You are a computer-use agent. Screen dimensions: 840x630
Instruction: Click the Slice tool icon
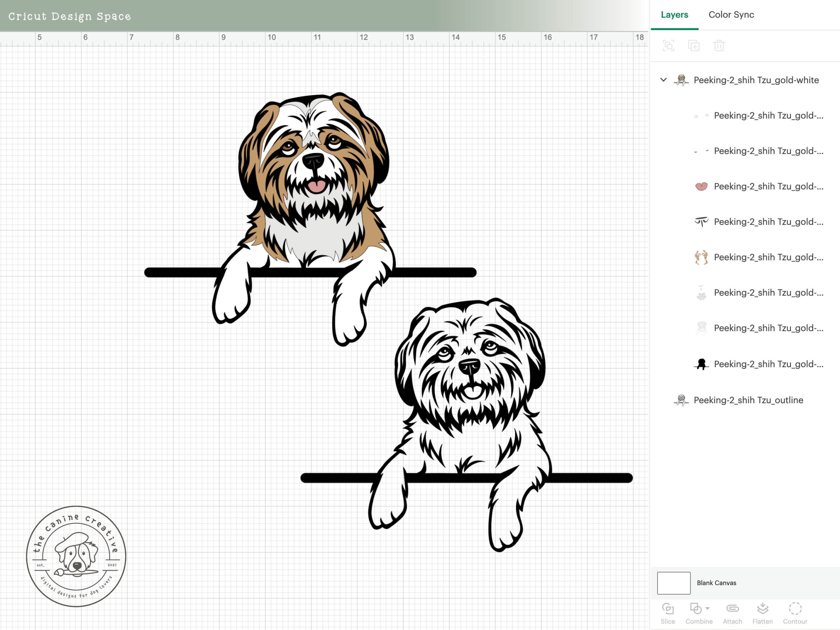[x=668, y=609]
